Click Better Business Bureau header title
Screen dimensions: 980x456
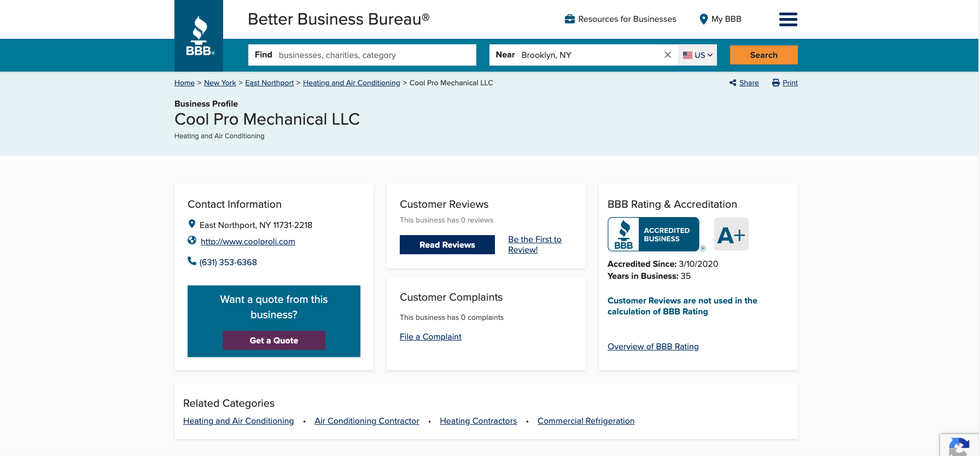339,19
